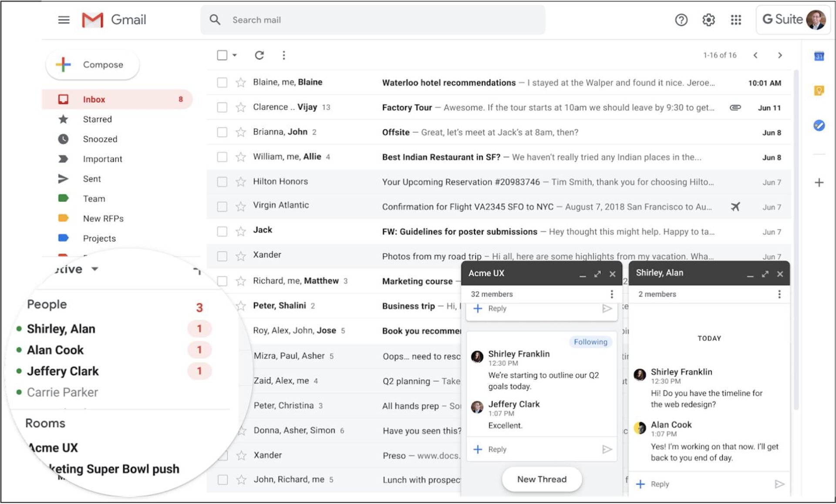This screenshot has height=504, width=836.
Task: Click the help question mark icon
Action: pyautogui.click(x=681, y=20)
